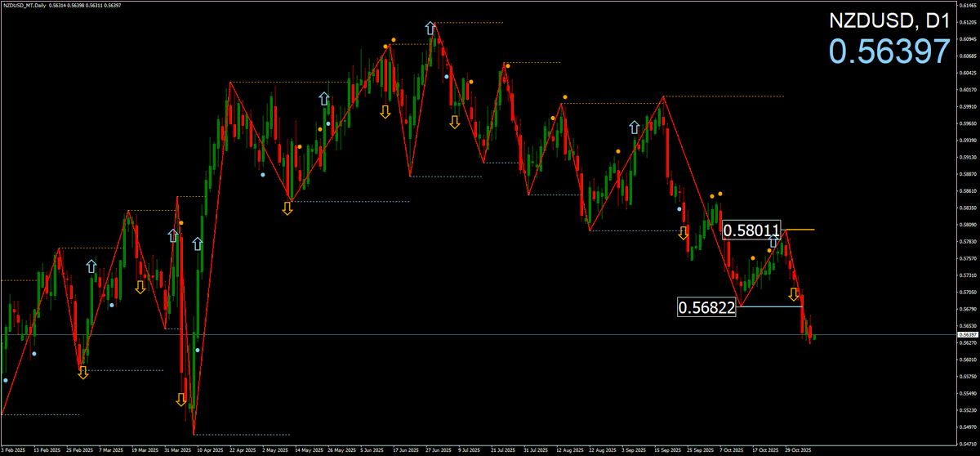Click the 0.59130 price axis label

968,158
